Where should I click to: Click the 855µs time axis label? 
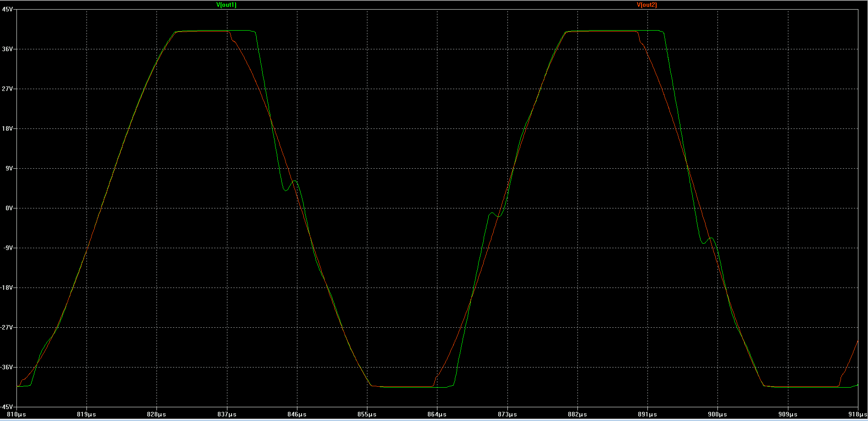click(x=367, y=414)
